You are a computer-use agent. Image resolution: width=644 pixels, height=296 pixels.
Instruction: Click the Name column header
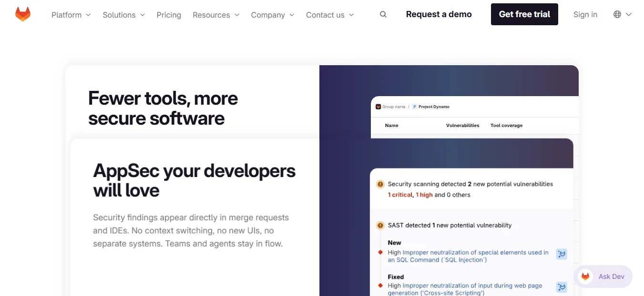point(391,126)
